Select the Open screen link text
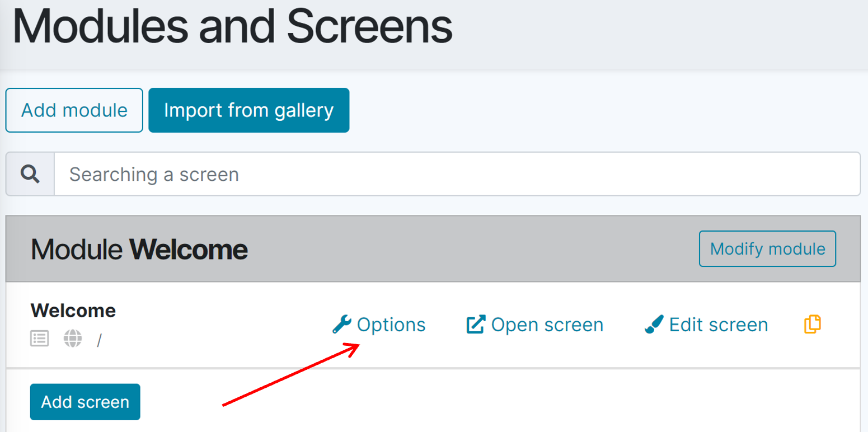This screenshot has height=432, width=868. point(547,325)
